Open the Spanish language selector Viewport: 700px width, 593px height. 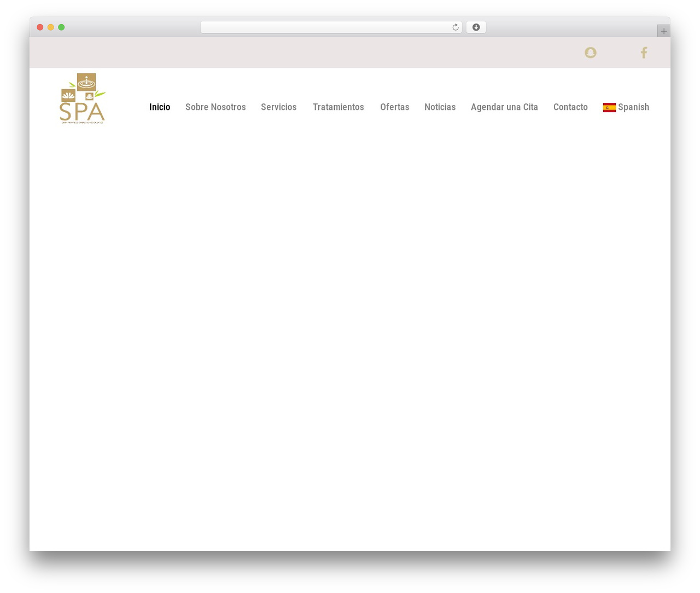point(626,107)
